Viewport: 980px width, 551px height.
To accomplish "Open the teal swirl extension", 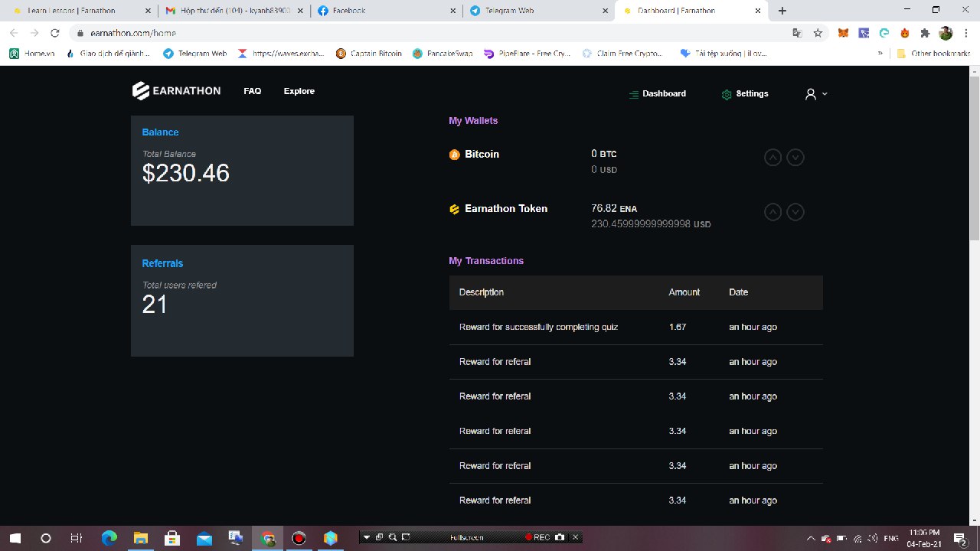I will pyautogui.click(x=884, y=33).
